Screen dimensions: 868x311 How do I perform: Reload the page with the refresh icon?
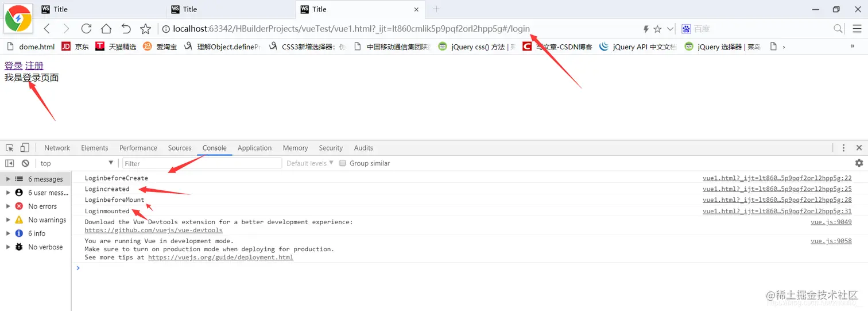(86, 29)
